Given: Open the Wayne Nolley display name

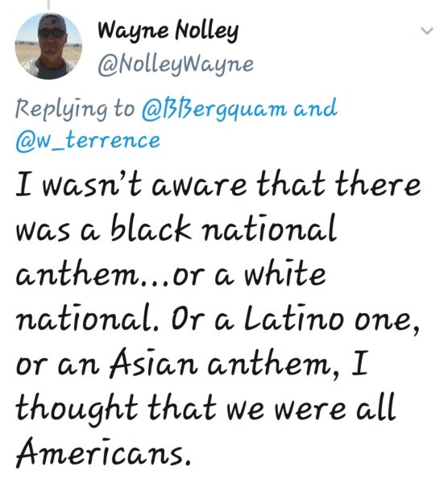Looking at the screenshot, I should click(168, 31).
